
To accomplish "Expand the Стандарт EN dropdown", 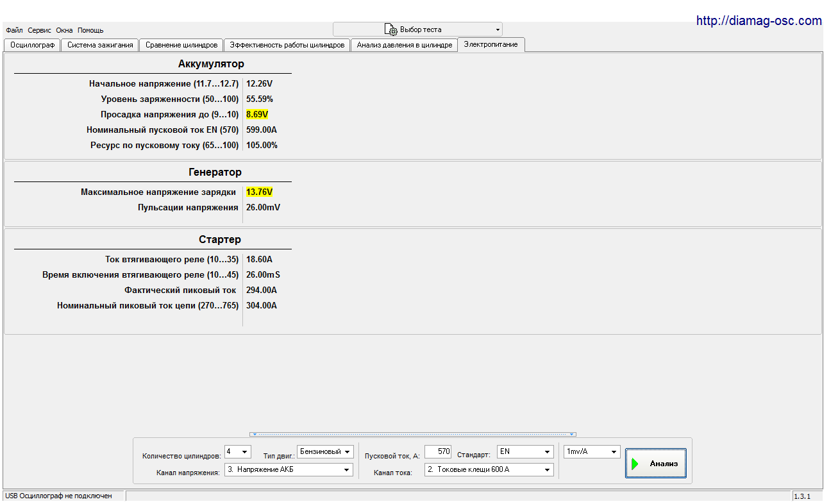I will pos(525,452).
